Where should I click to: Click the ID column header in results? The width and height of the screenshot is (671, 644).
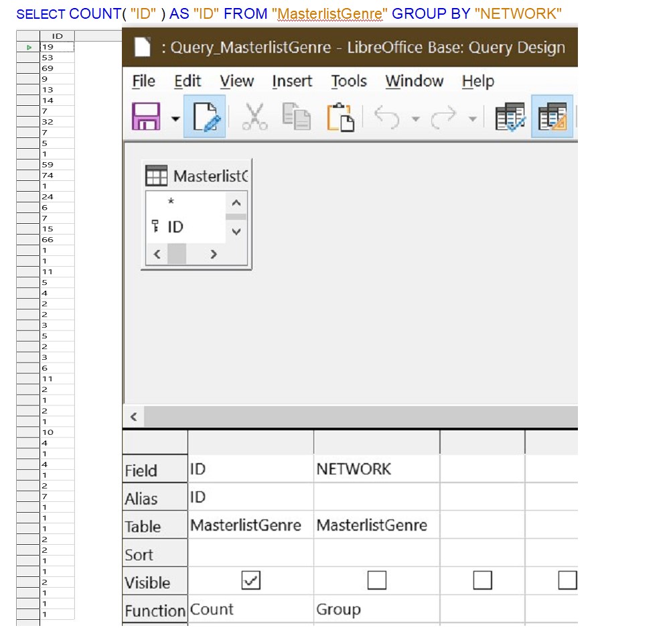[x=58, y=36]
